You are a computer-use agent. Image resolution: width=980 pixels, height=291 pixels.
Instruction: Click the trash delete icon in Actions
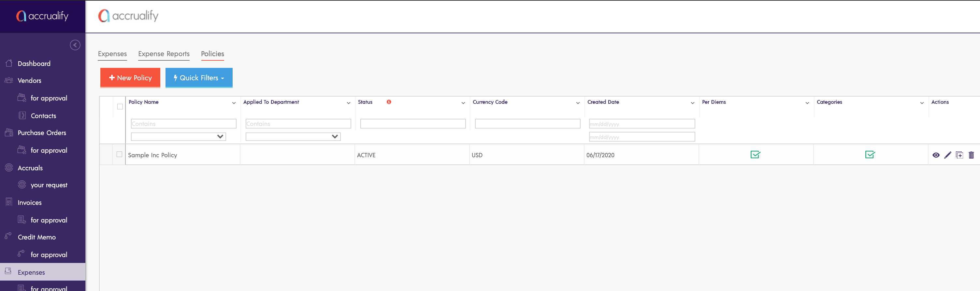coord(971,155)
